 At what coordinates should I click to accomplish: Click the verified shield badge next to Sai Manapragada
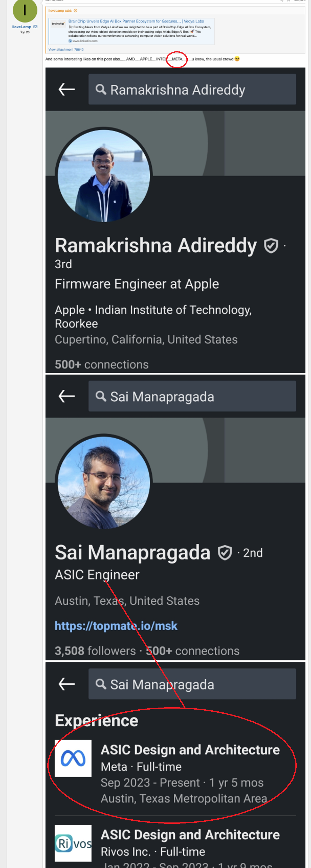coord(225,553)
